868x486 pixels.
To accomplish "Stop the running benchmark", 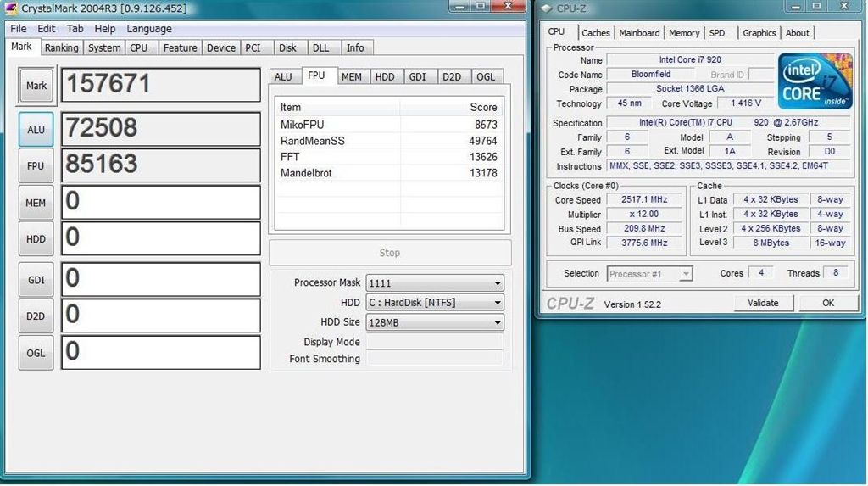I will (x=390, y=253).
